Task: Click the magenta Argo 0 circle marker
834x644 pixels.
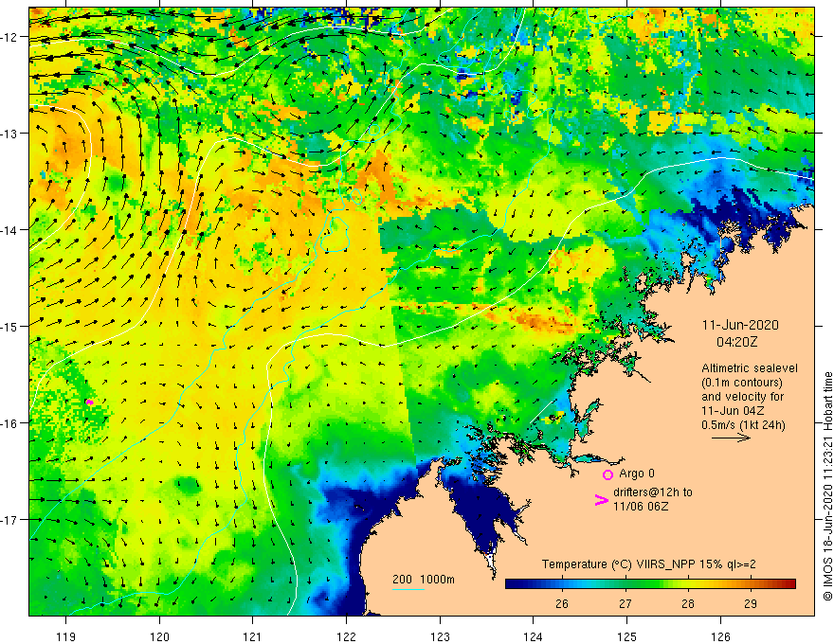Action: coord(607,474)
